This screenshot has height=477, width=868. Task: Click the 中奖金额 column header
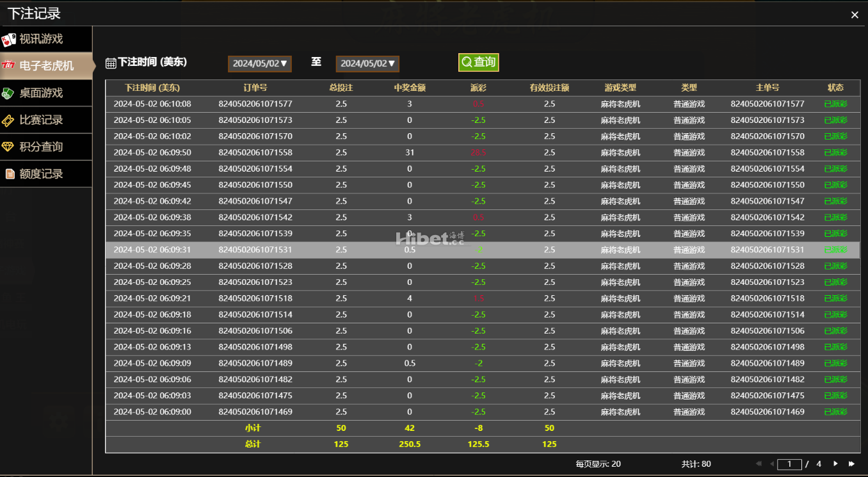[x=410, y=88]
